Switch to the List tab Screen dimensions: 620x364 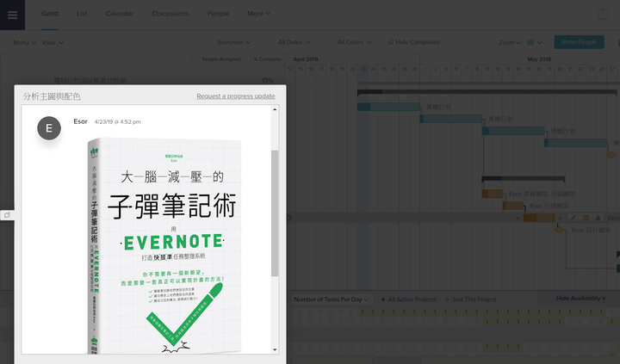coord(82,14)
